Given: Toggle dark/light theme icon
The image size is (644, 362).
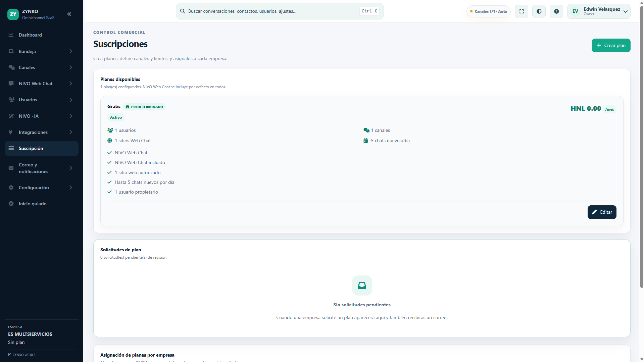Looking at the screenshot, I should click(539, 11).
